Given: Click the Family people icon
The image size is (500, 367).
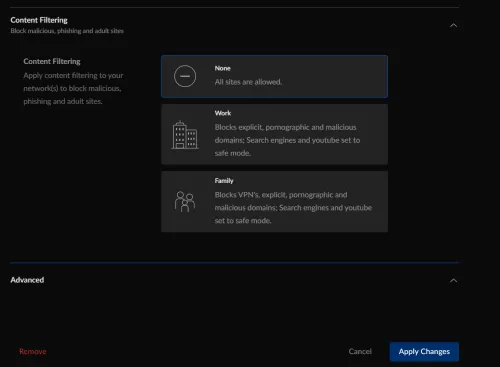Looking at the screenshot, I should tap(185, 202).
